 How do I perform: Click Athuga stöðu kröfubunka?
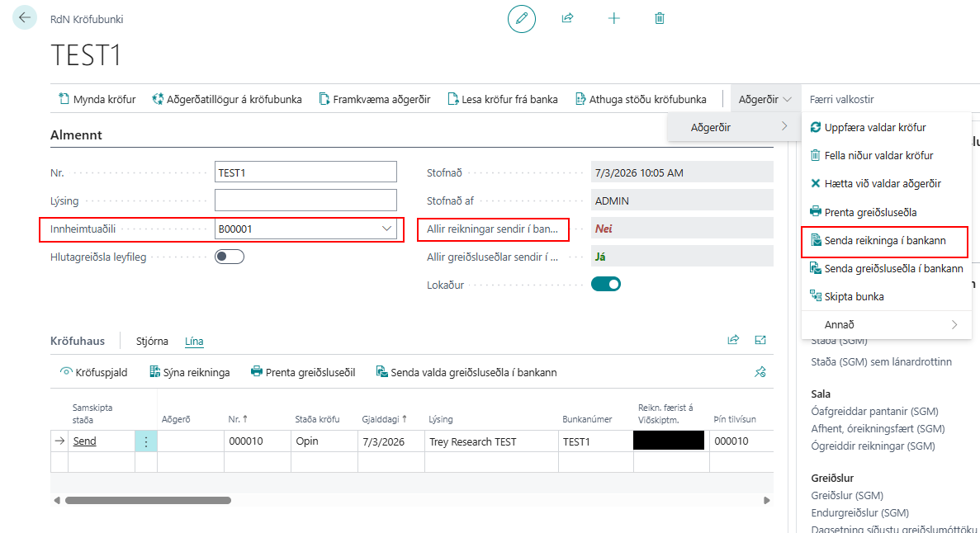coord(641,99)
